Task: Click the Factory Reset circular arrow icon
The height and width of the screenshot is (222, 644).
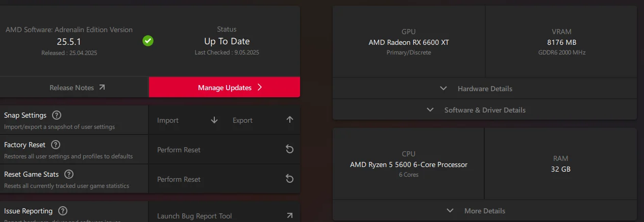Action: click(289, 150)
